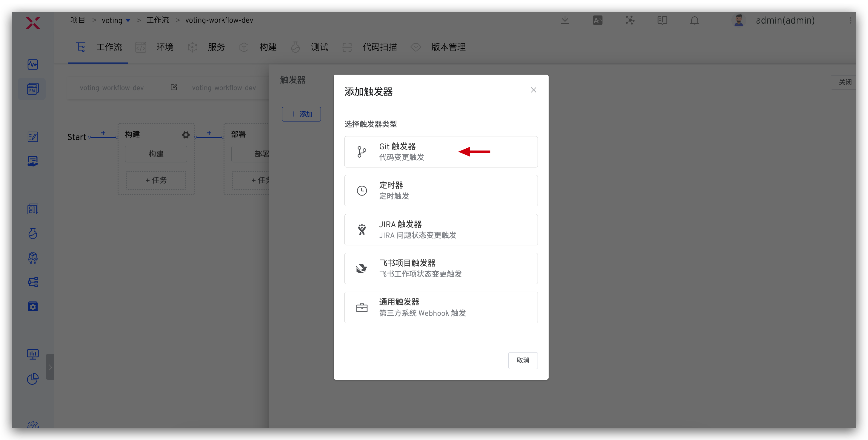This screenshot has width=868, height=440.
Task: Choose the Timer trigger clock icon
Action: 361,191
